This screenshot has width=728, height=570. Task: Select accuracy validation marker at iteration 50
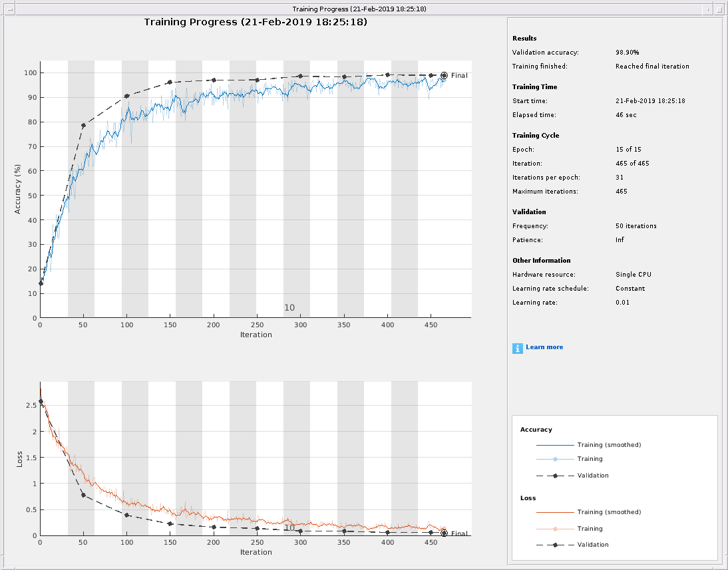click(x=83, y=125)
